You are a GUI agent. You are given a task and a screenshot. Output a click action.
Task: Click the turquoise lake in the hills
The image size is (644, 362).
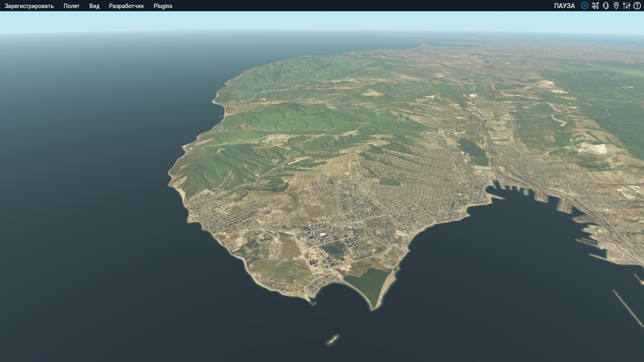pyautogui.click(x=266, y=87)
